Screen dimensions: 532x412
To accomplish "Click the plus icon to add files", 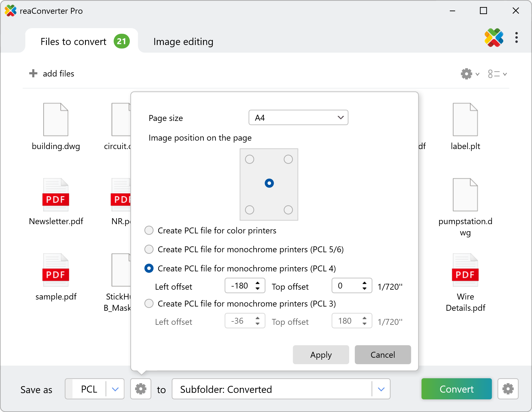I will tap(33, 74).
